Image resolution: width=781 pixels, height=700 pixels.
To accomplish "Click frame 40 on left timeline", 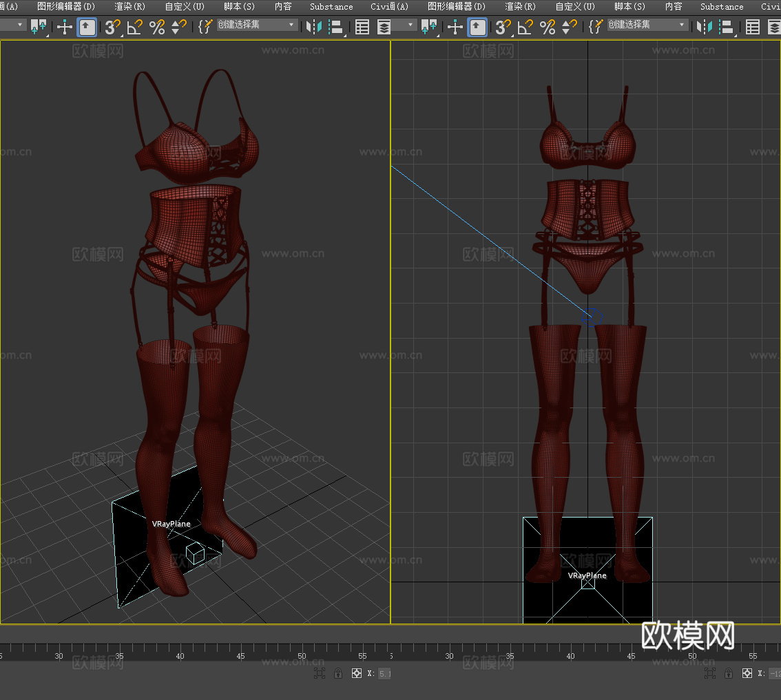I will coord(180,656).
